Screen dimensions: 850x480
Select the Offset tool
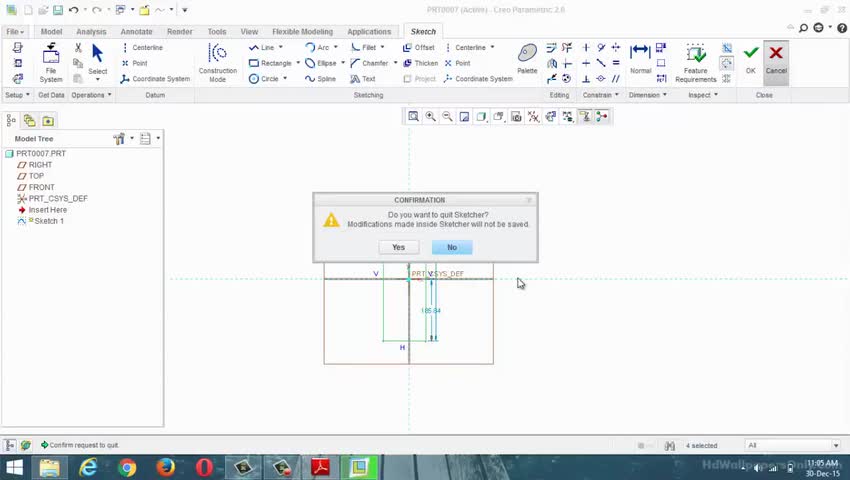(x=418, y=48)
